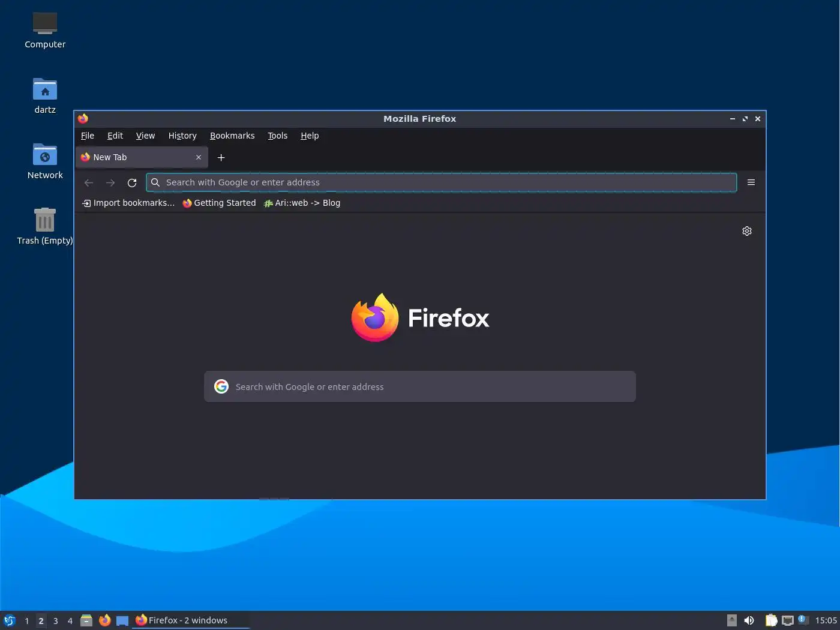840x630 pixels.
Task: Open the notification alert tray icon
Action: (x=803, y=620)
